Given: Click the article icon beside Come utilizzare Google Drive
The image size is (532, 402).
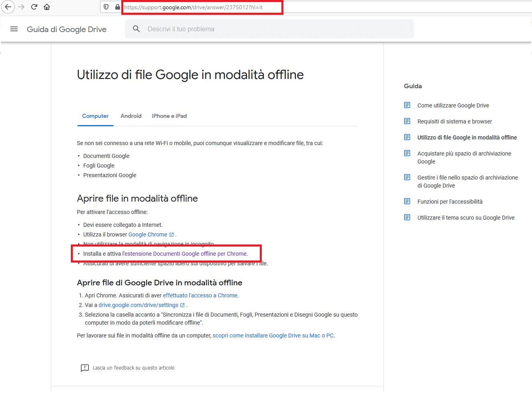Looking at the screenshot, I should click(407, 105).
